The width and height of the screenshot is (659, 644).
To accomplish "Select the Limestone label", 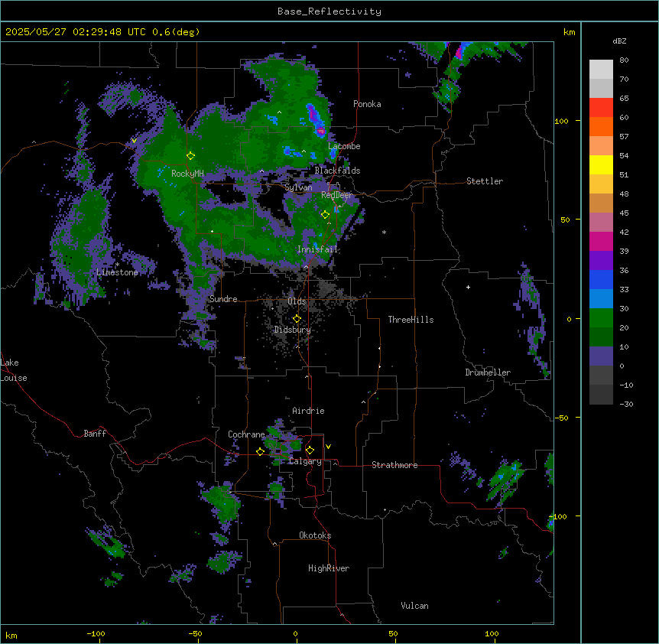I will coord(117,272).
